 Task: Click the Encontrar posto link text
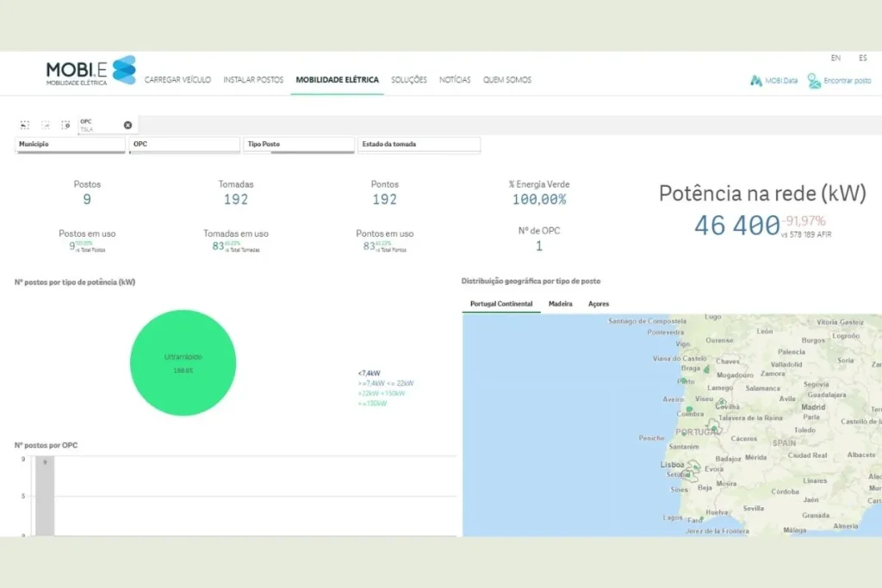pos(848,81)
